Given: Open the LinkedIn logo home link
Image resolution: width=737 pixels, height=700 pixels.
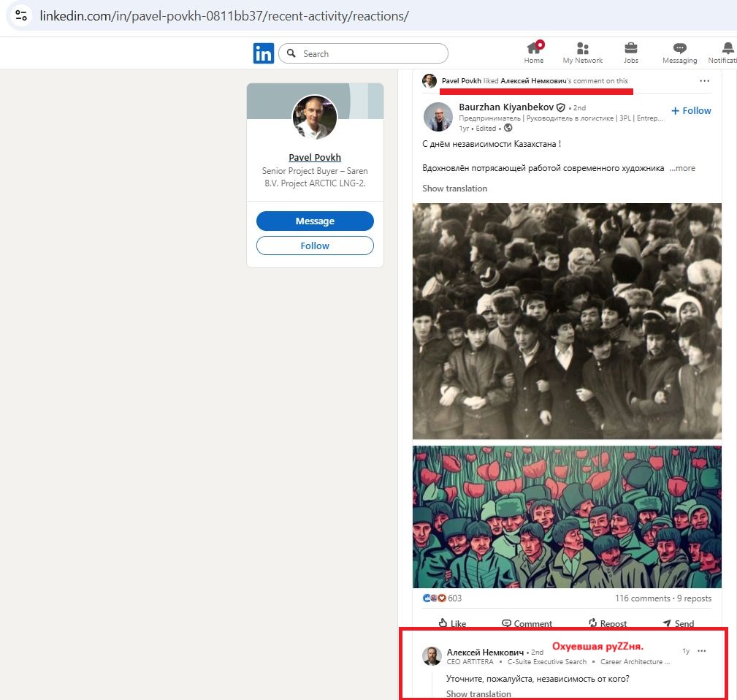Looking at the screenshot, I should [x=263, y=53].
